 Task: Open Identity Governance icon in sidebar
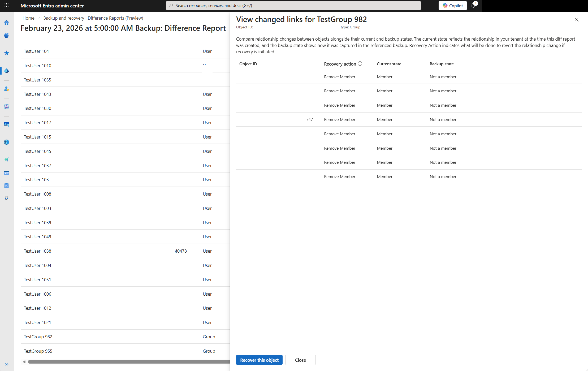point(6,106)
